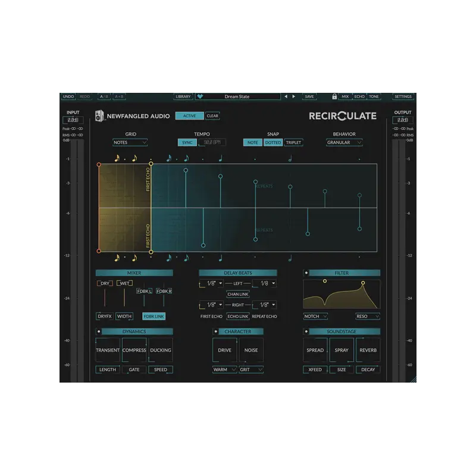
Task: Click the SPRAY soundstage pad
Action: tap(342, 350)
